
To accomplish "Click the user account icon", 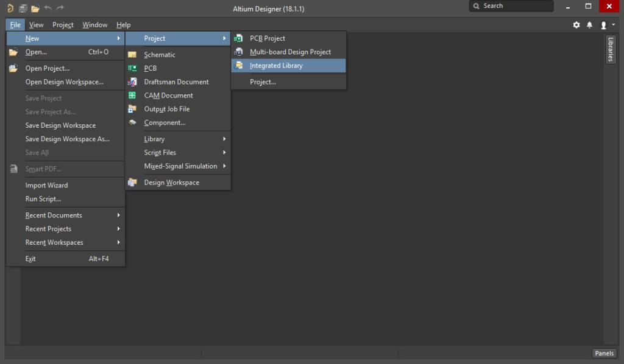I will pyautogui.click(x=603, y=25).
